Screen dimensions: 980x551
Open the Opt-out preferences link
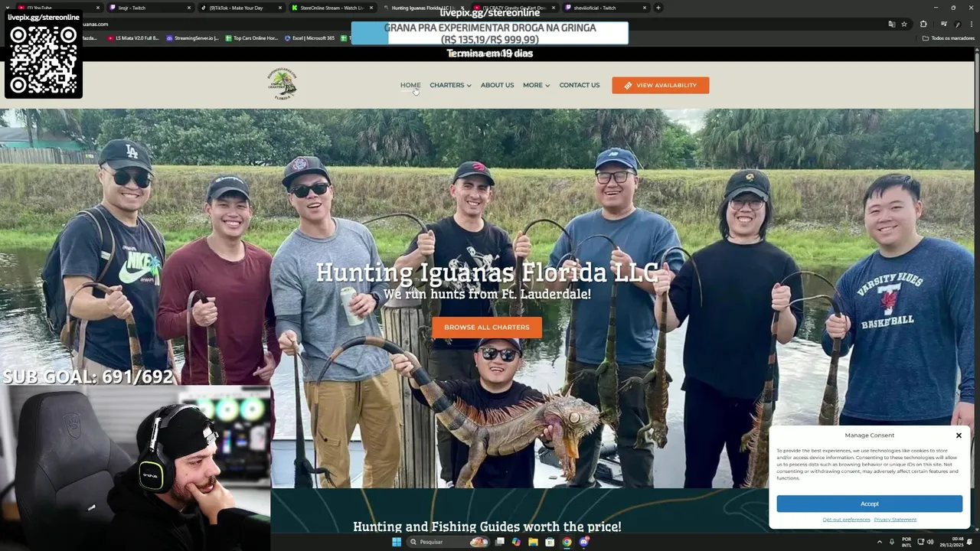click(846, 520)
